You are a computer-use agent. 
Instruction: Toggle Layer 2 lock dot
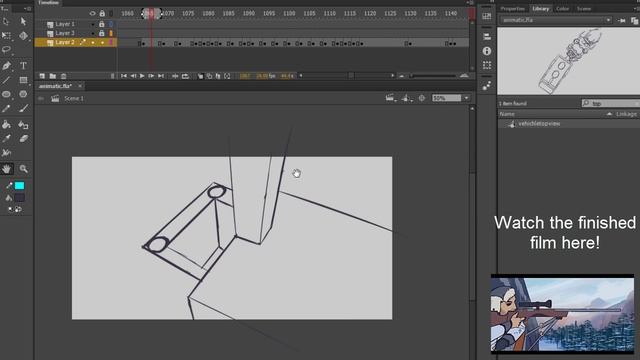(102, 42)
